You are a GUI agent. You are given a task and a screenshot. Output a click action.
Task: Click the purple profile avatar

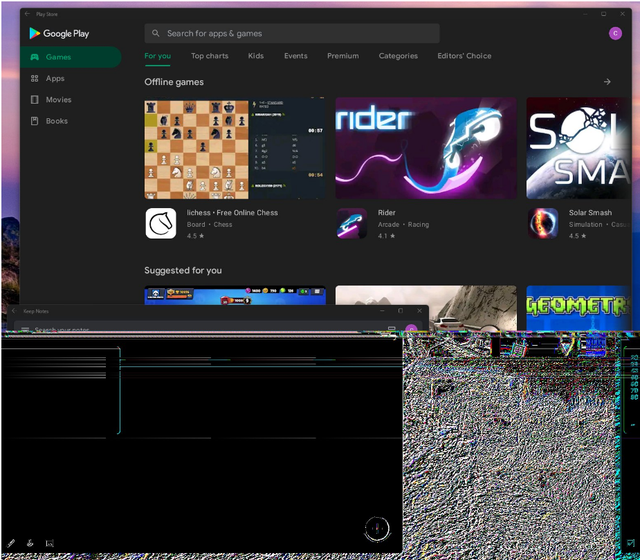tap(615, 33)
